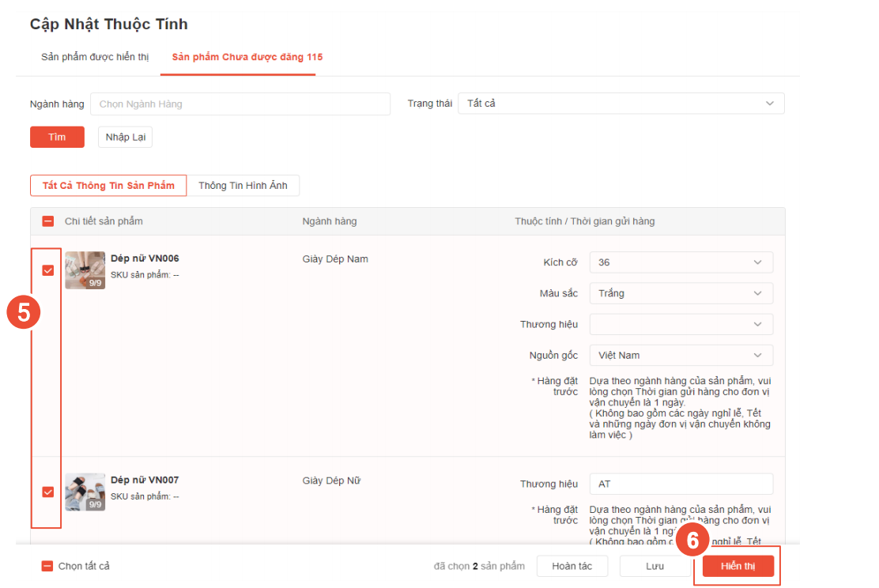
Task: Open the Trạng thái dropdown
Action: click(621, 104)
